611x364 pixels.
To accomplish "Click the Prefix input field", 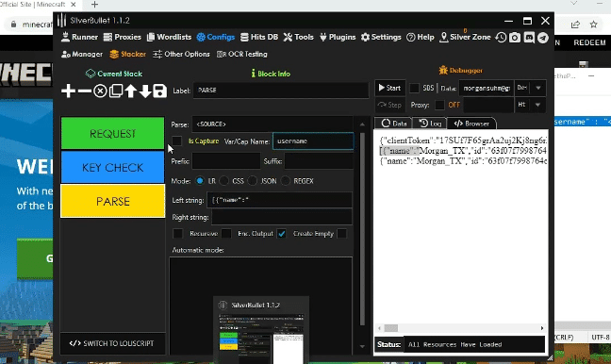I will point(226,161).
